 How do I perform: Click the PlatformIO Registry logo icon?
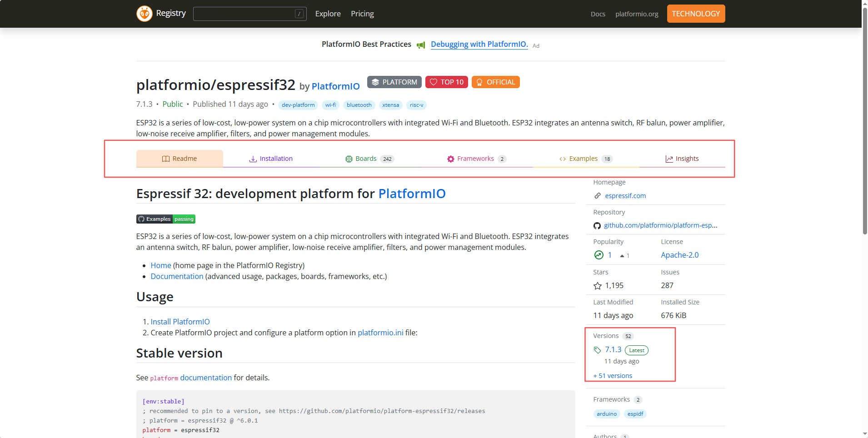pos(145,14)
